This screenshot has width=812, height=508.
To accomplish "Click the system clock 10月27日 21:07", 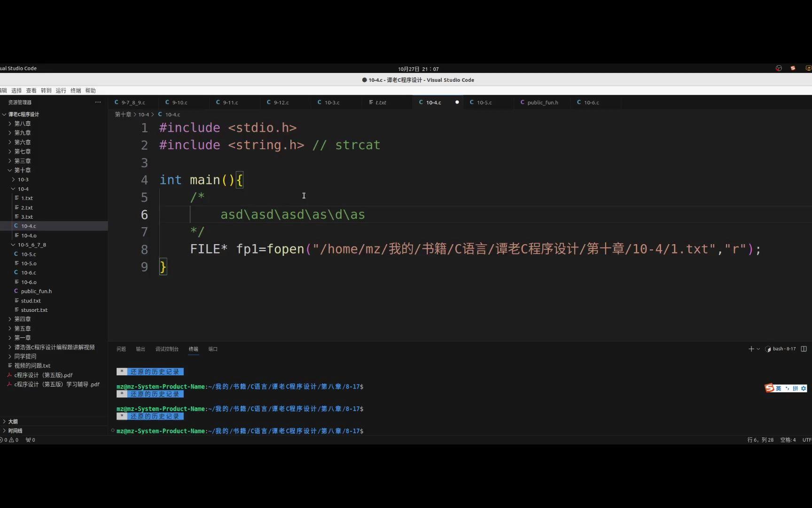I will pos(418,69).
